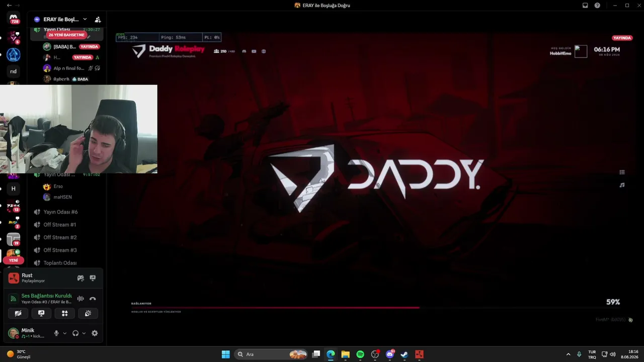Open File Explorer from the taskbar
This screenshot has width=644, height=362.
(x=346, y=354)
